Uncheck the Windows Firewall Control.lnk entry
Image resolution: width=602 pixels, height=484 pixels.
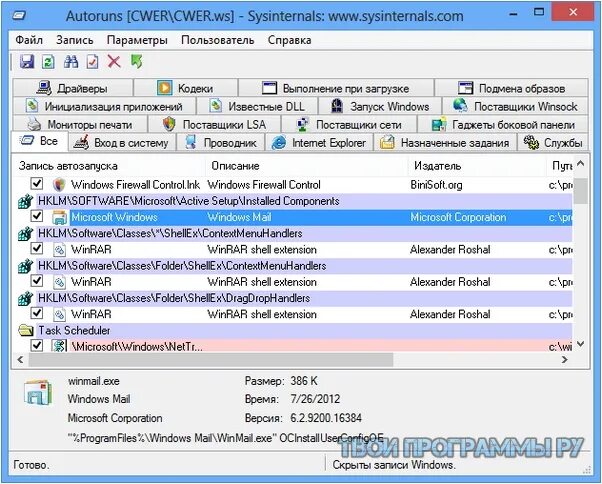[x=37, y=183]
